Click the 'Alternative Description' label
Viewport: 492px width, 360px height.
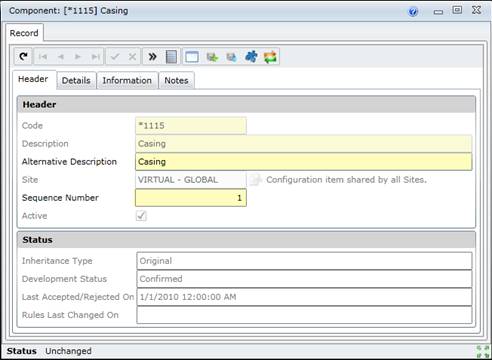(x=69, y=162)
